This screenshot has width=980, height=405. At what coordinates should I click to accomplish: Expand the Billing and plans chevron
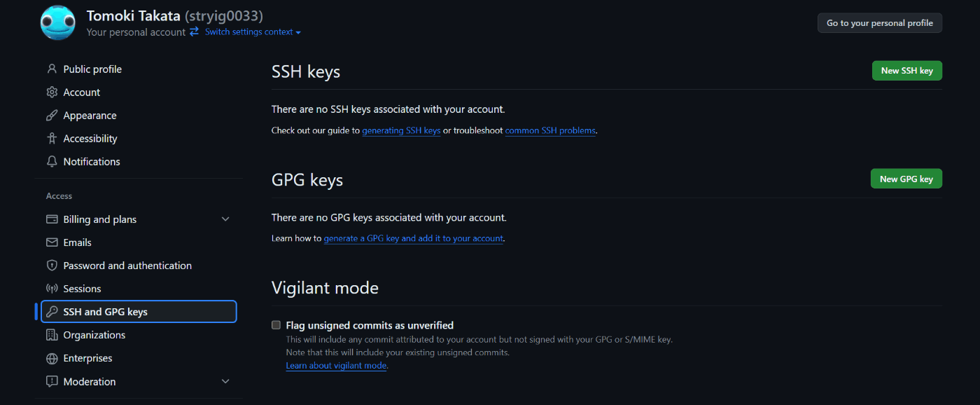click(225, 219)
